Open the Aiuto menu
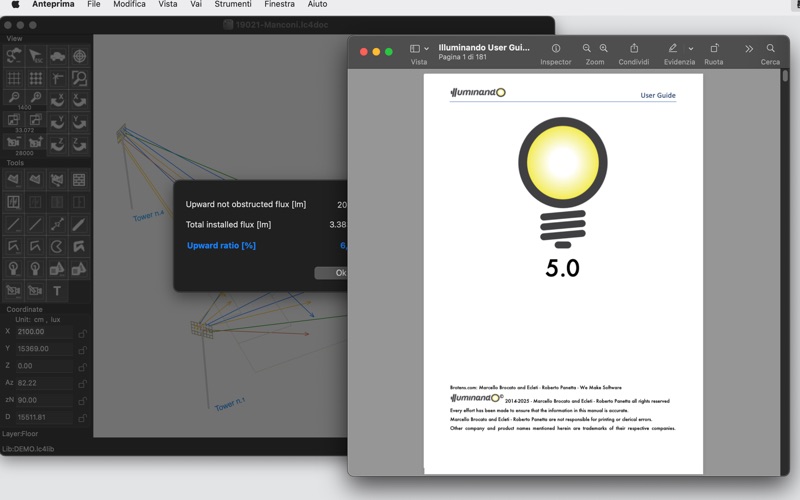The image size is (800, 500). pos(317,4)
